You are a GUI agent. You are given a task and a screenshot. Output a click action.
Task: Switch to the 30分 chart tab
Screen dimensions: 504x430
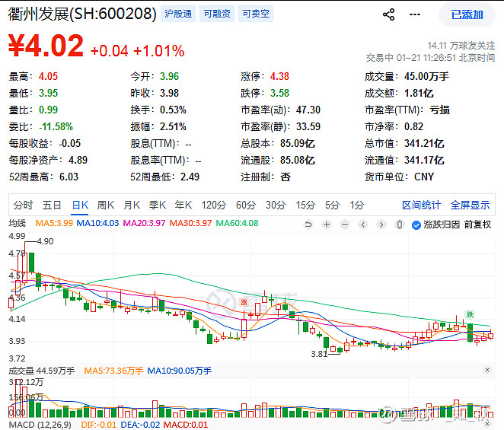tap(276, 205)
